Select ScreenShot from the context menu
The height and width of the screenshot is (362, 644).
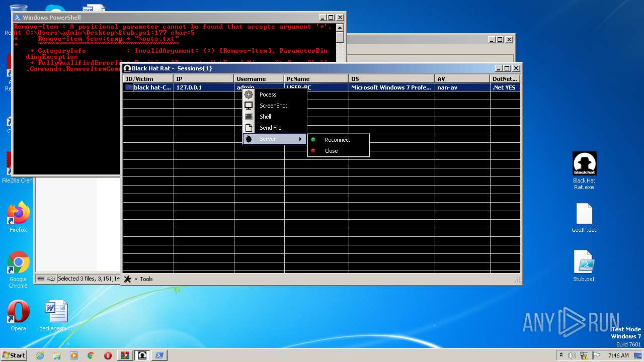275,106
